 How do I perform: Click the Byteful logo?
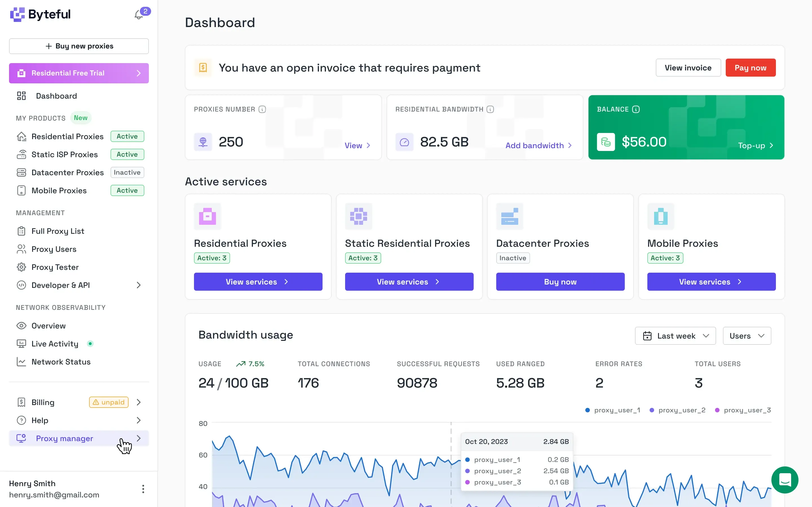(x=40, y=14)
